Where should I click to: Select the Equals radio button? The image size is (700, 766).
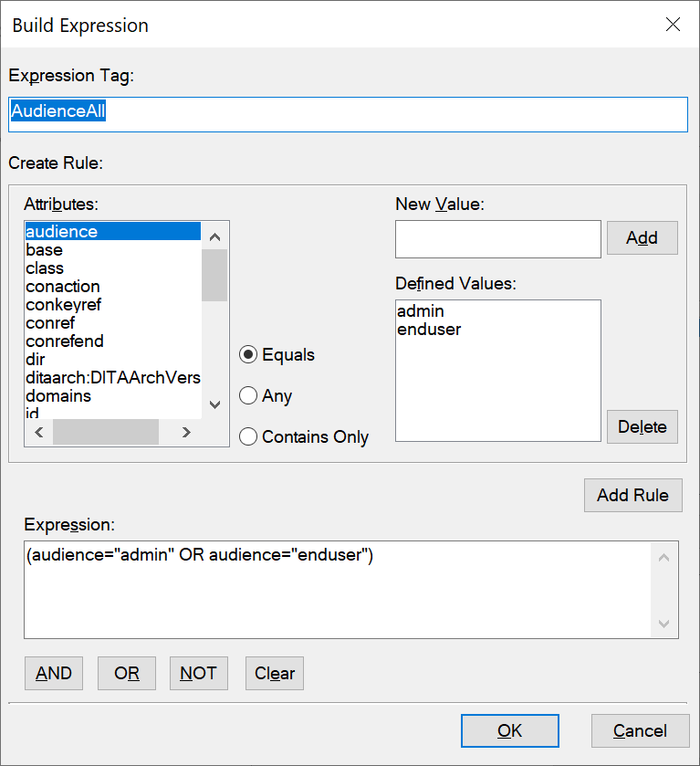pos(247,355)
